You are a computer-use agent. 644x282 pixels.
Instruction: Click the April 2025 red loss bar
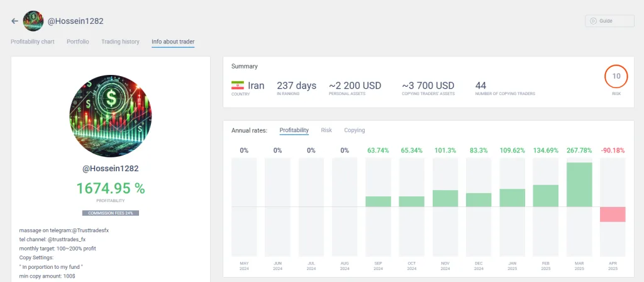click(x=613, y=214)
